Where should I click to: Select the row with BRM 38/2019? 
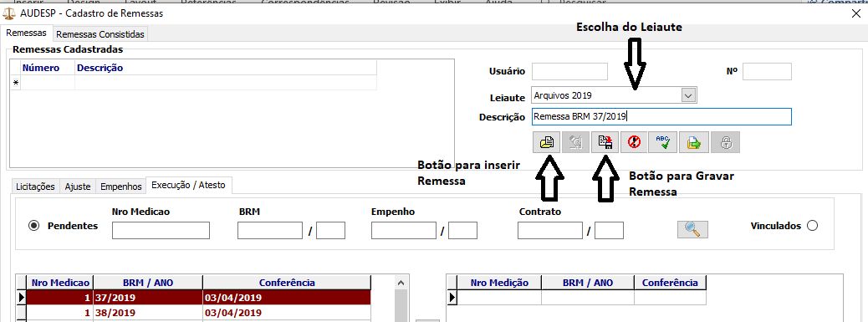tap(199, 313)
